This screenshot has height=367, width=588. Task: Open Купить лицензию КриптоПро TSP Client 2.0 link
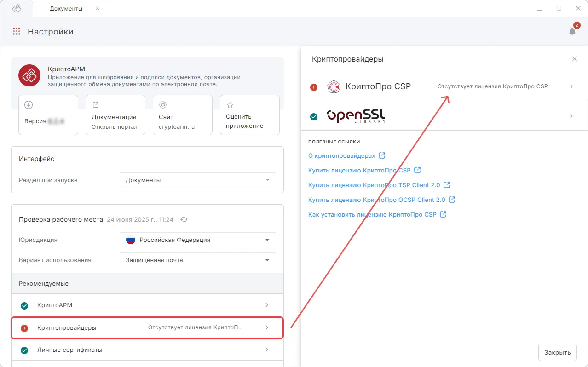(374, 185)
